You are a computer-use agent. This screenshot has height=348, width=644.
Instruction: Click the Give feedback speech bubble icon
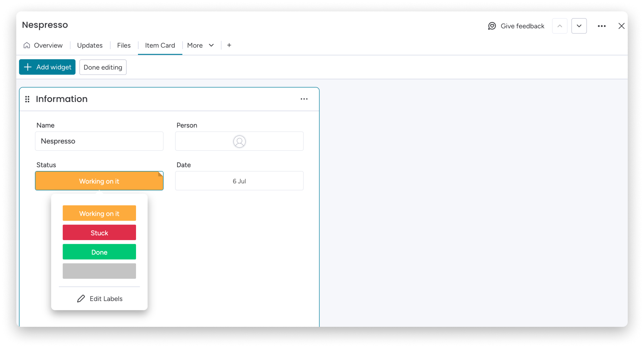coord(492,26)
